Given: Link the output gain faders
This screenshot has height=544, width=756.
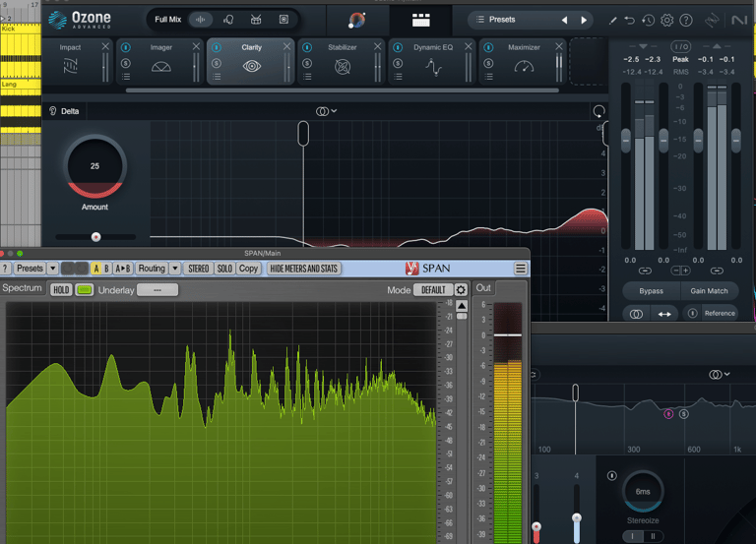Looking at the screenshot, I should (717, 272).
